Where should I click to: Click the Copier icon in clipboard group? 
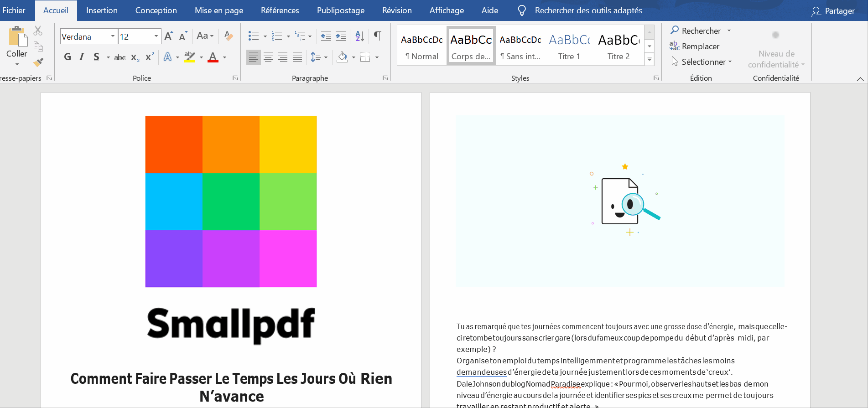38,46
